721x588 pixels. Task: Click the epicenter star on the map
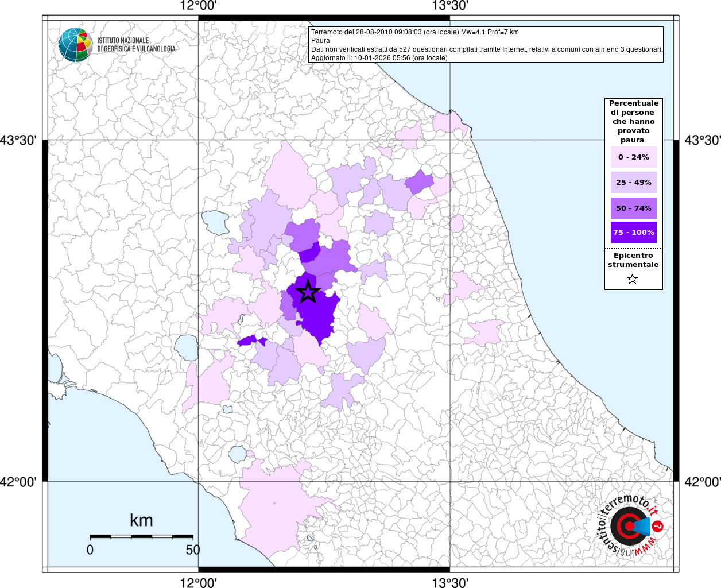coord(308,292)
